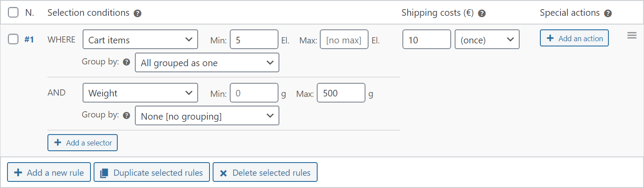Toggle the select-all checkbox in header
The height and width of the screenshot is (188, 644).
coord(13,13)
